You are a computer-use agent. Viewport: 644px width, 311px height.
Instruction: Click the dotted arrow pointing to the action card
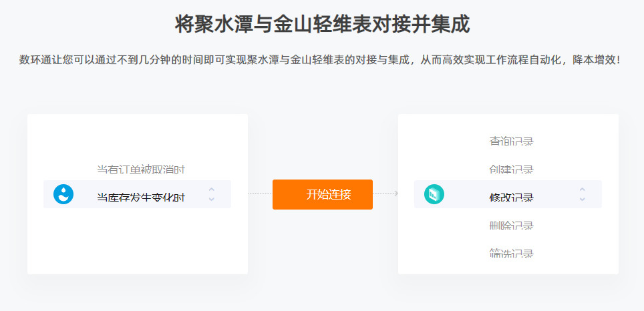coord(385,194)
